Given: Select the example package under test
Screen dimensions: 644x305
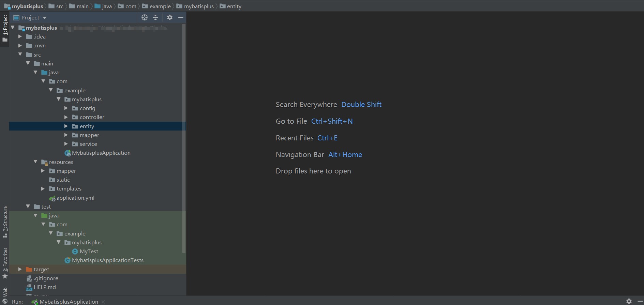Looking at the screenshot, I should [x=75, y=233].
